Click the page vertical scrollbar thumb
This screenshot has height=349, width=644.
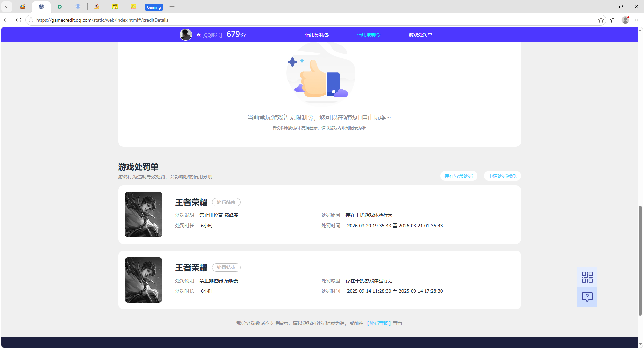tap(640, 261)
